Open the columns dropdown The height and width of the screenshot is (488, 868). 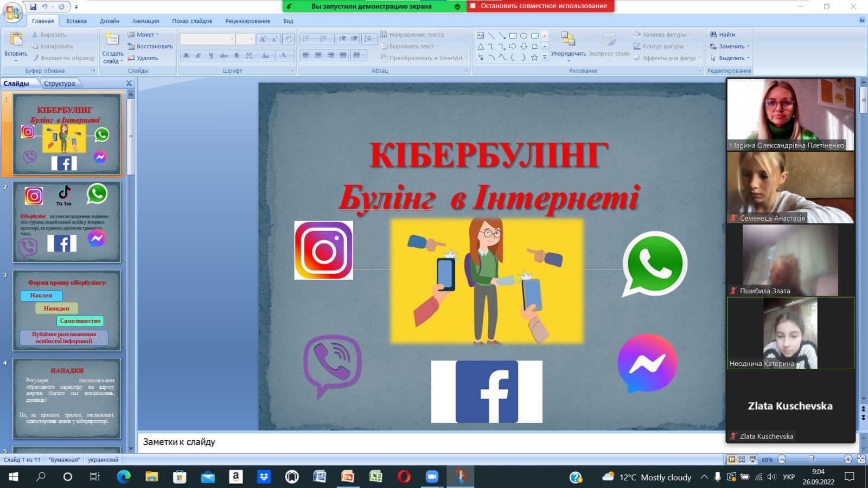(358, 55)
